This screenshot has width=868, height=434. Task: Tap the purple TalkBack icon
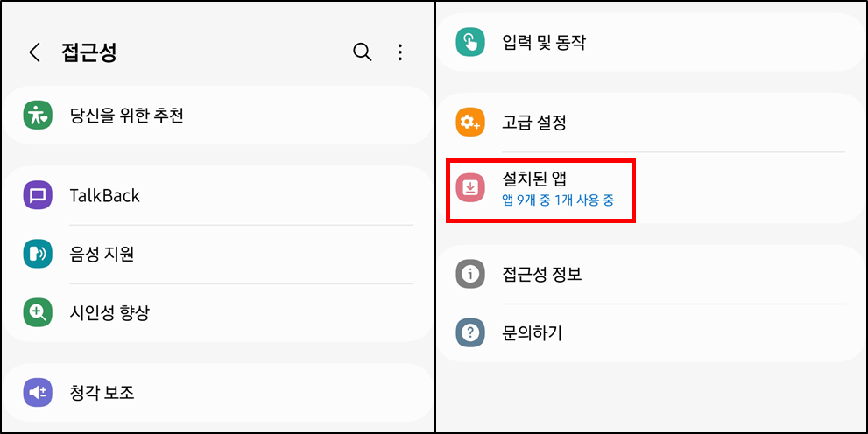[x=38, y=195]
